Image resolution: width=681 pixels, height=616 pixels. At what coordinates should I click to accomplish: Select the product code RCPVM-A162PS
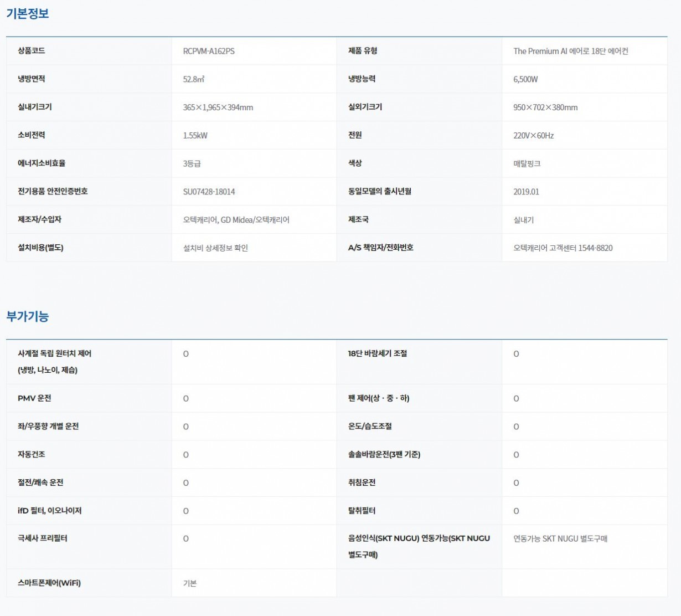point(209,51)
